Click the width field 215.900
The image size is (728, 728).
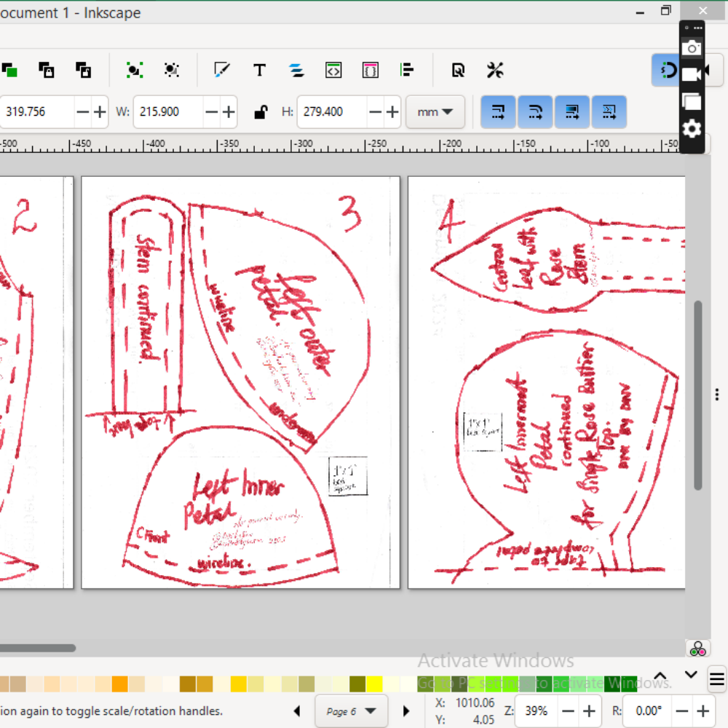168,112
